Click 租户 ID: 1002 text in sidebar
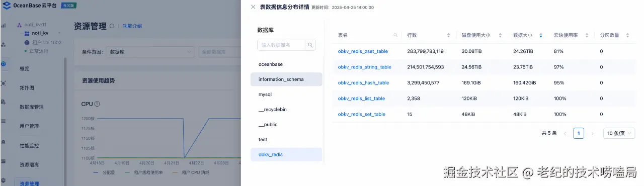644x186 pixels. pyautogui.click(x=46, y=42)
